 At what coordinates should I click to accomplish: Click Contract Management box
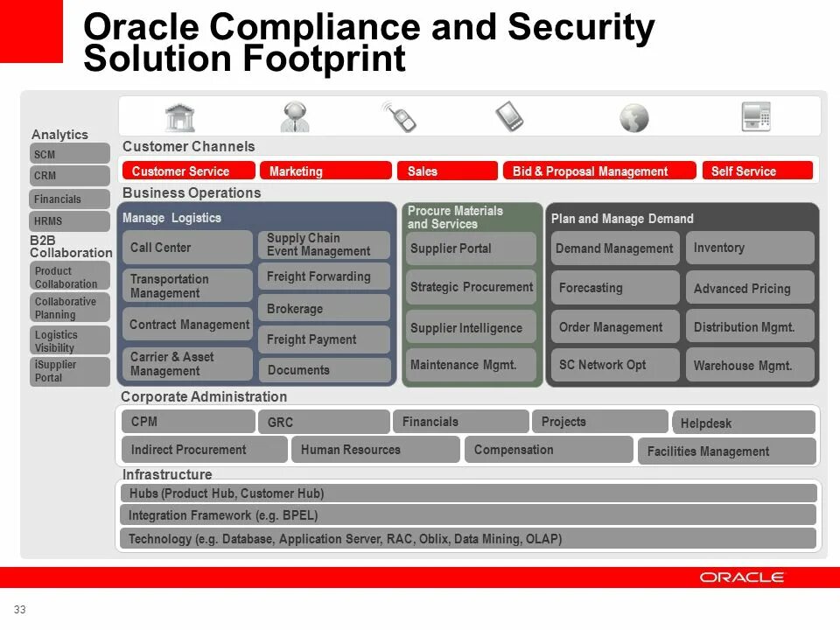187,324
